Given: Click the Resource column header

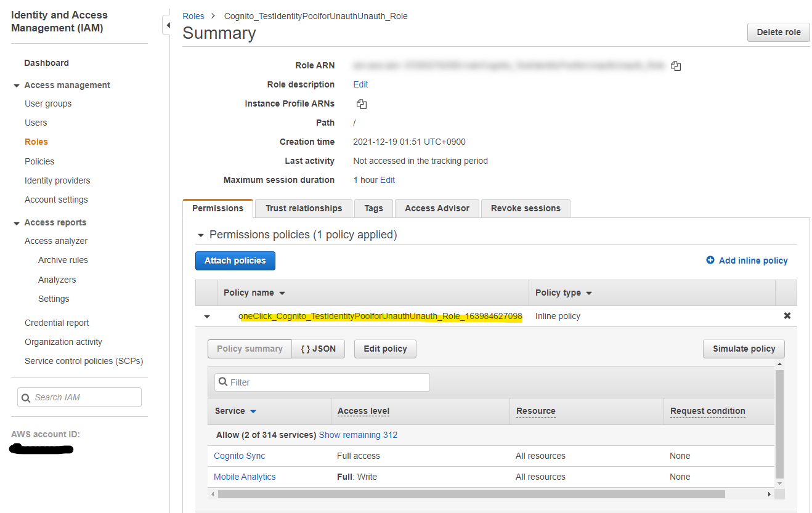Looking at the screenshot, I should click(x=535, y=411).
